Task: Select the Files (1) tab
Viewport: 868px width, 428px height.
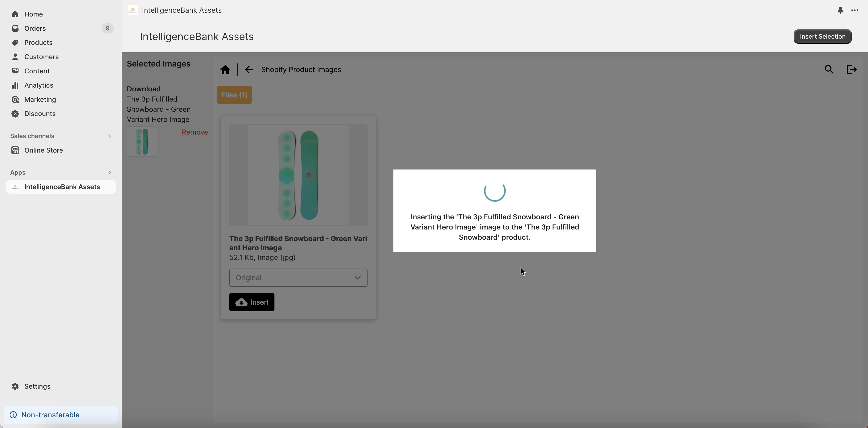Action: (234, 95)
